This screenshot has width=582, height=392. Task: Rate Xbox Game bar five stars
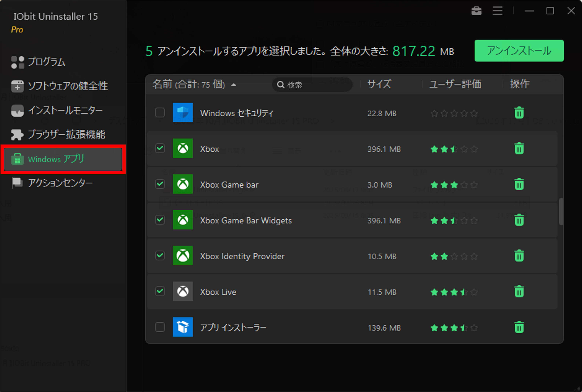coord(474,185)
